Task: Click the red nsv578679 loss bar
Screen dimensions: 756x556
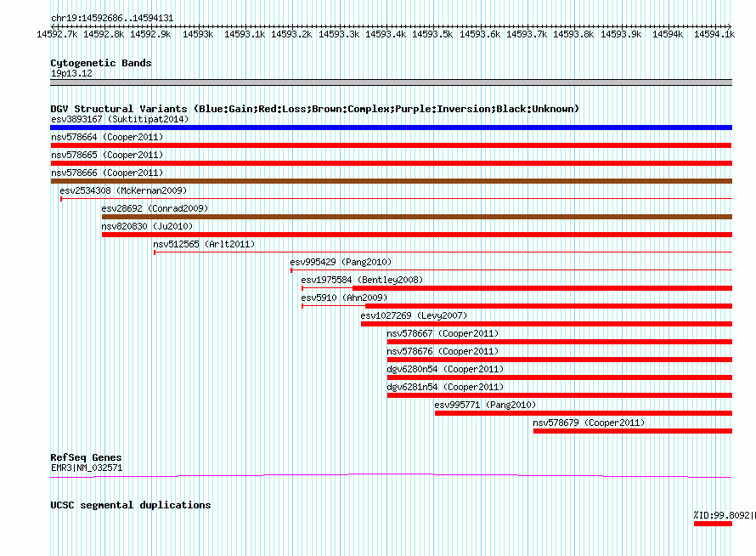Action: [633, 431]
